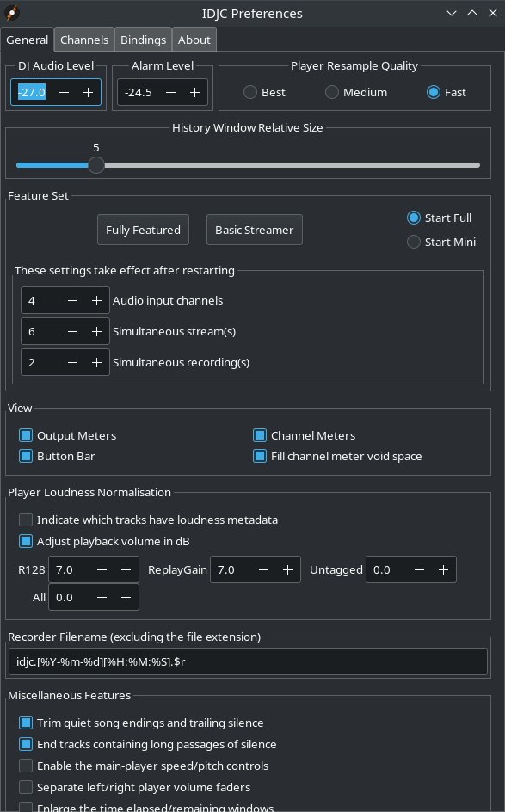Decrease the ReplayGain dB value
The height and width of the screenshot is (812, 505).
pos(263,569)
